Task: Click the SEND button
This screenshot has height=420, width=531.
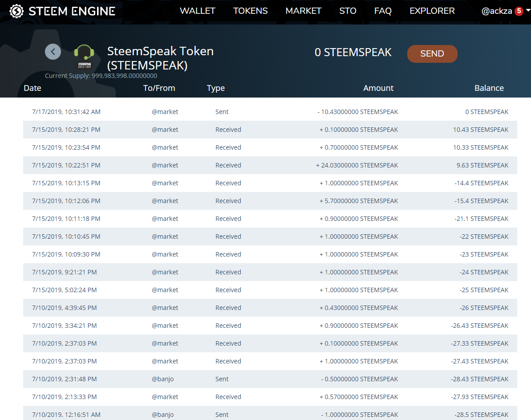Action: pos(432,53)
